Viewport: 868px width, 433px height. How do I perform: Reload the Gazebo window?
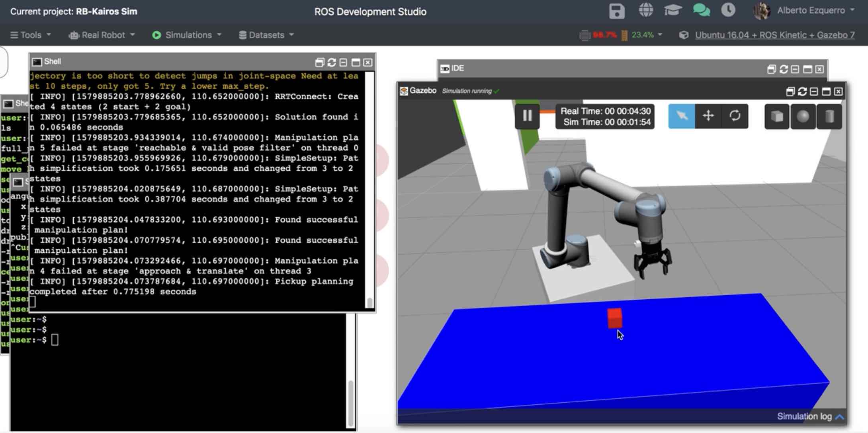(802, 92)
